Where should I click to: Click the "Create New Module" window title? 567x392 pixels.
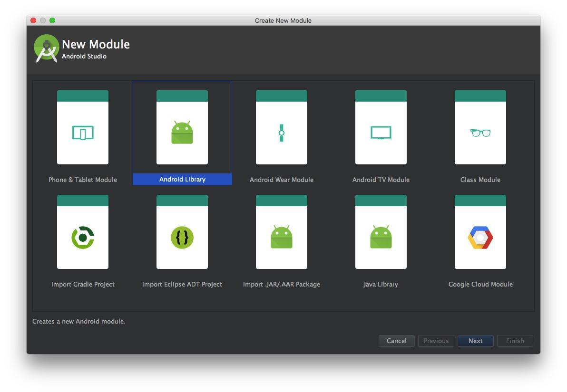point(283,20)
